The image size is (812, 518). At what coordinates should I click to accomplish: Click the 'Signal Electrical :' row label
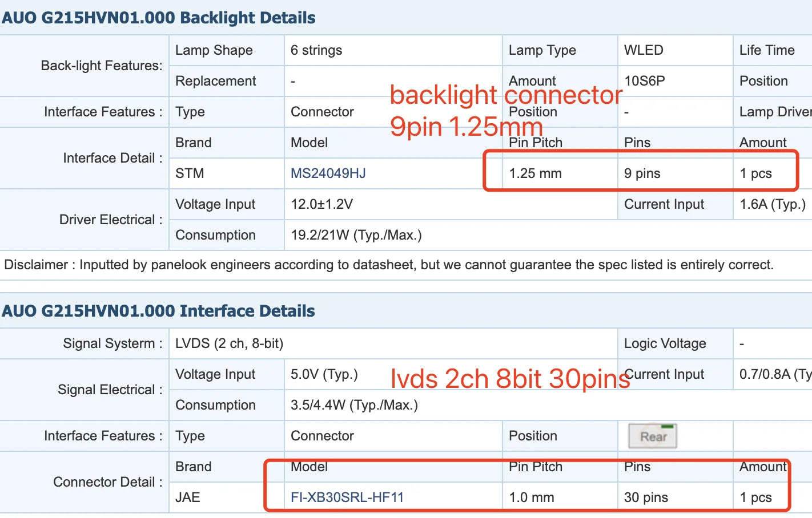[x=110, y=390]
